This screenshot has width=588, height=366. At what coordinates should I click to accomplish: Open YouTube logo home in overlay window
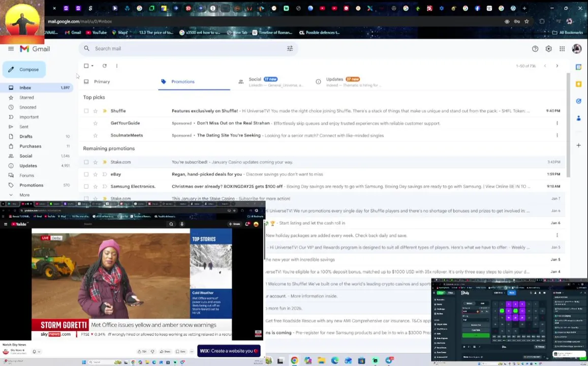[19, 224]
